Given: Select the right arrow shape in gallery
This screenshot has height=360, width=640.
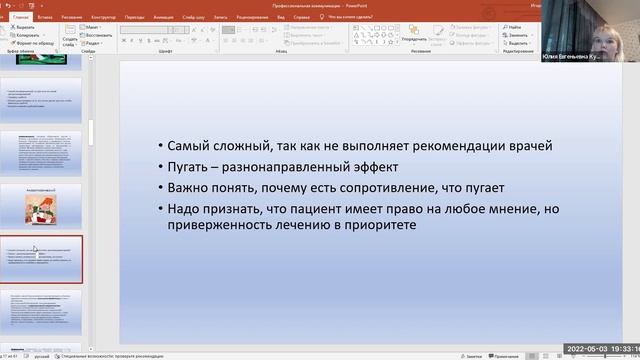Looking at the screenshot, I should (377, 35).
